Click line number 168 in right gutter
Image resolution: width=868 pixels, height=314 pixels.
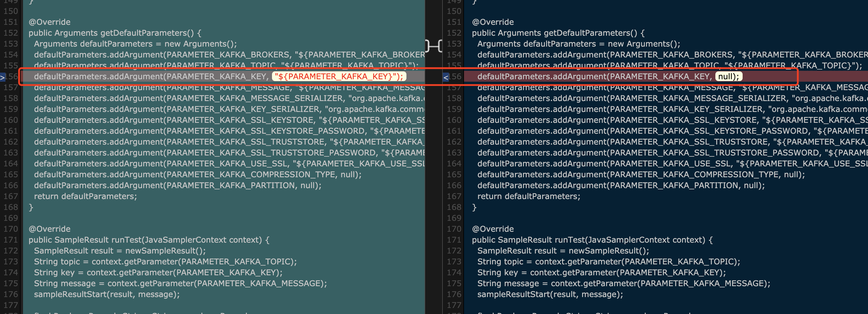(x=454, y=207)
